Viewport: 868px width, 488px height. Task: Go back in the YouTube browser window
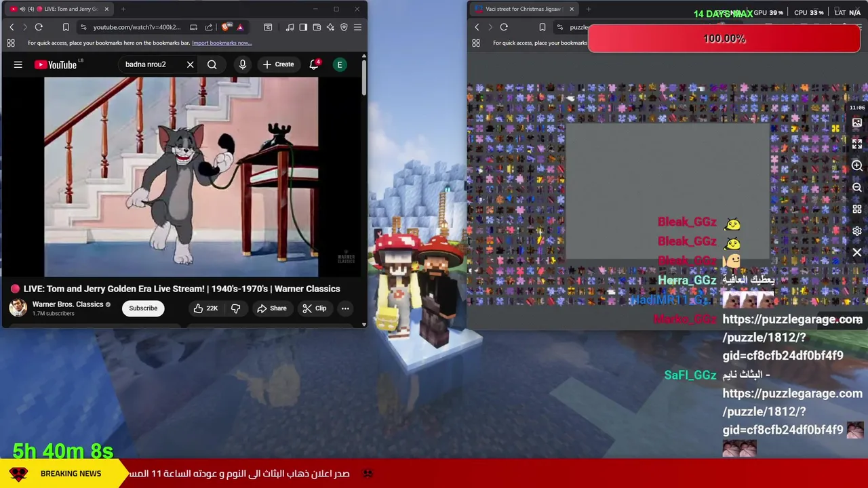pyautogui.click(x=12, y=27)
